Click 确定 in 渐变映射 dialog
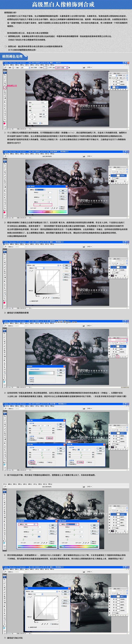132x644 pixels. 61,370
